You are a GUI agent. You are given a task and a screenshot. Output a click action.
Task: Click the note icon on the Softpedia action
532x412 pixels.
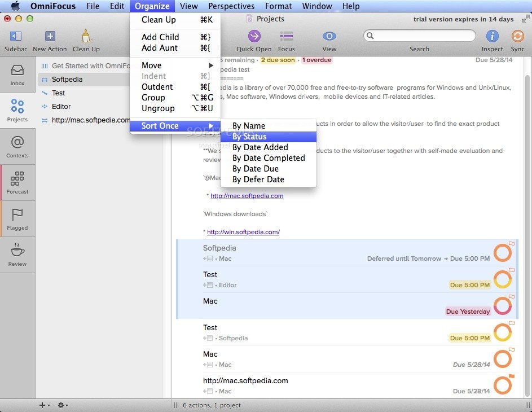pos(208,258)
